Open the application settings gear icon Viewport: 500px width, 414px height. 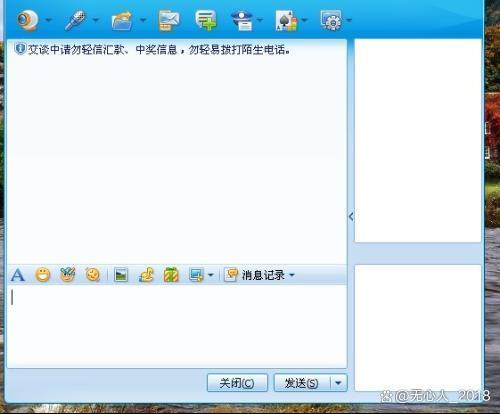click(331, 20)
